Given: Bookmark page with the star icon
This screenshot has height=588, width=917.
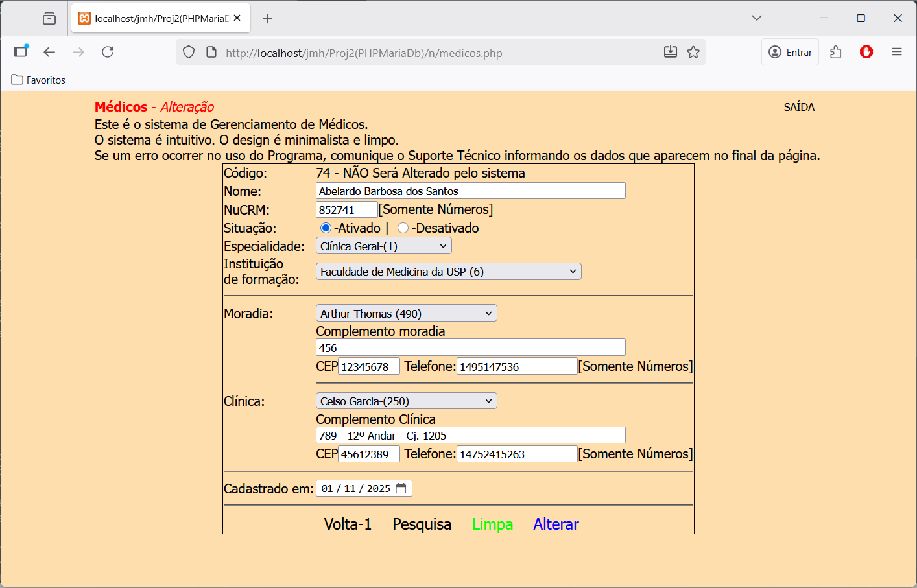Looking at the screenshot, I should coord(693,52).
